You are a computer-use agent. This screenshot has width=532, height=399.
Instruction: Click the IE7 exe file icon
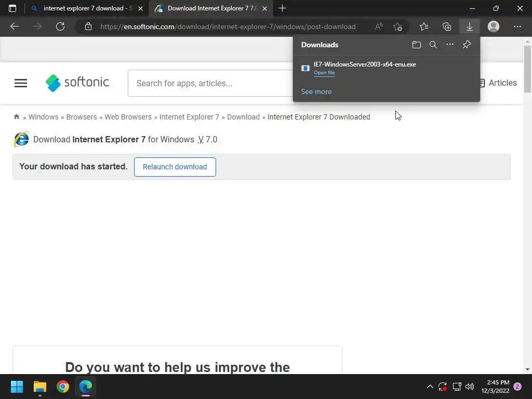305,68
